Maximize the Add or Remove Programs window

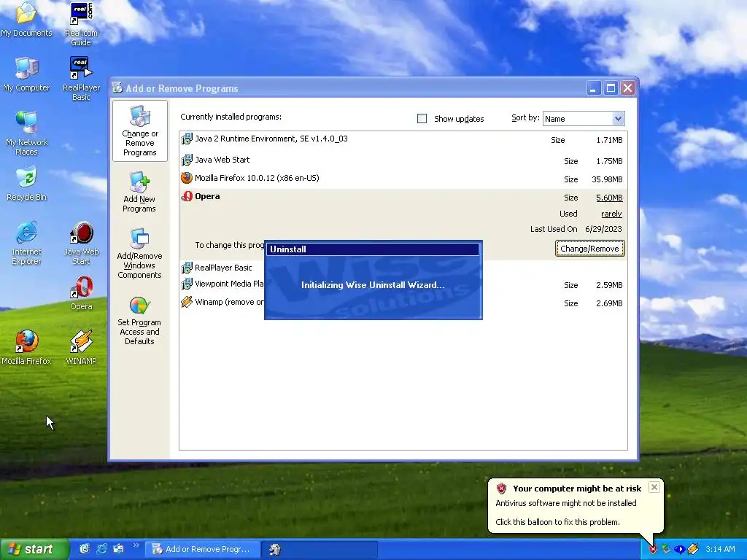(x=611, y=88)
